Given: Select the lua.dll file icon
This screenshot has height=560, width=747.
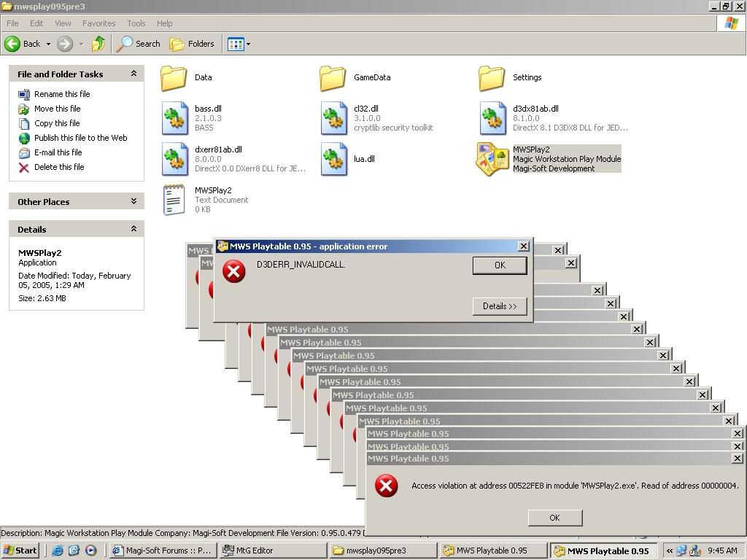Looking at the screenshot, I should [x=333, y=159].
